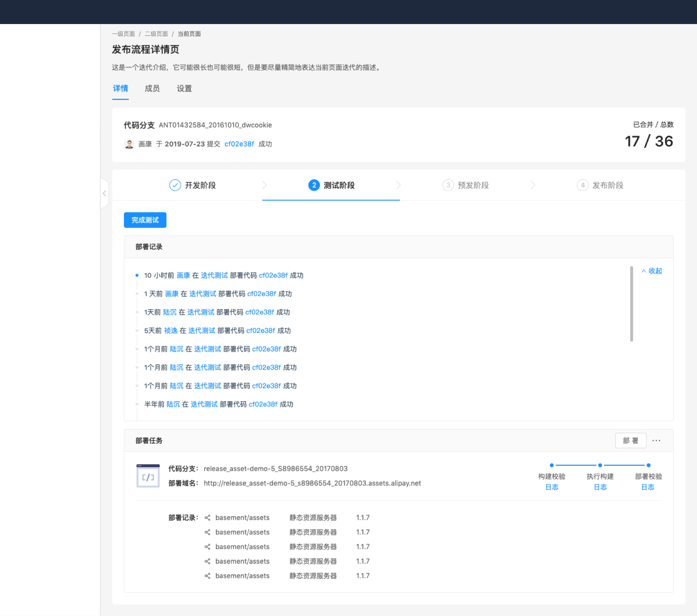This screenshot has height=616, width=697.
Task: Click the step 3 circle for 预发阶段
Action: point(448,185)
